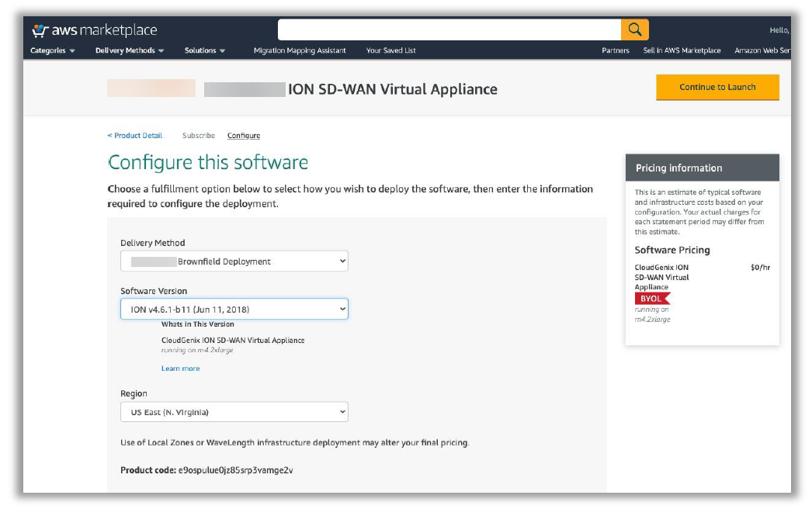The width and height of the screenshot is (812, 516).
Task: Expand the Delivery Methods menu
Action: tap(130, 50)
